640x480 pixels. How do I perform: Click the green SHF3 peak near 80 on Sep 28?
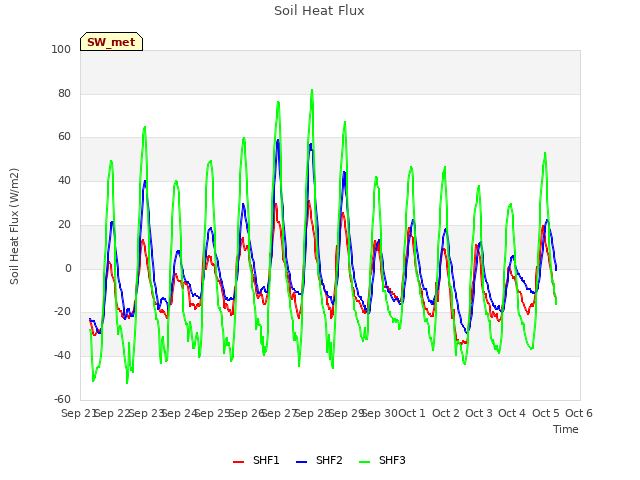[312, 90]
